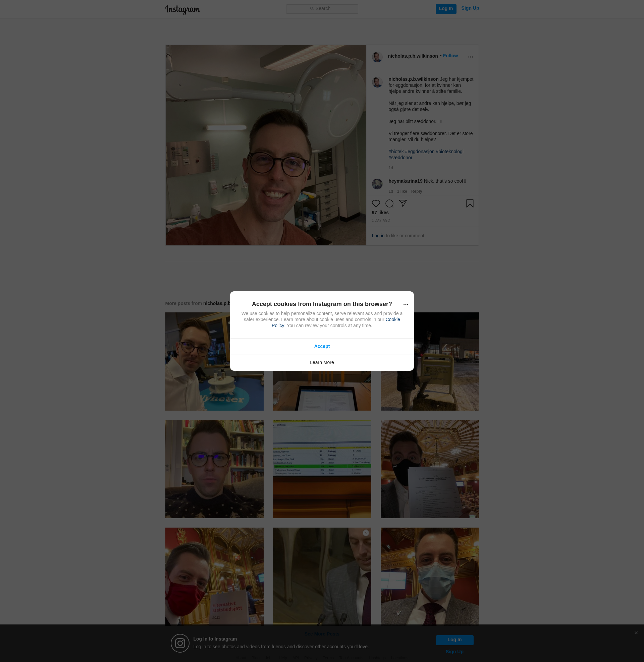This screenshot has width=644, height=662.
Task: Open the #bioteknologi hashtag
Action: tap(449, 152)
